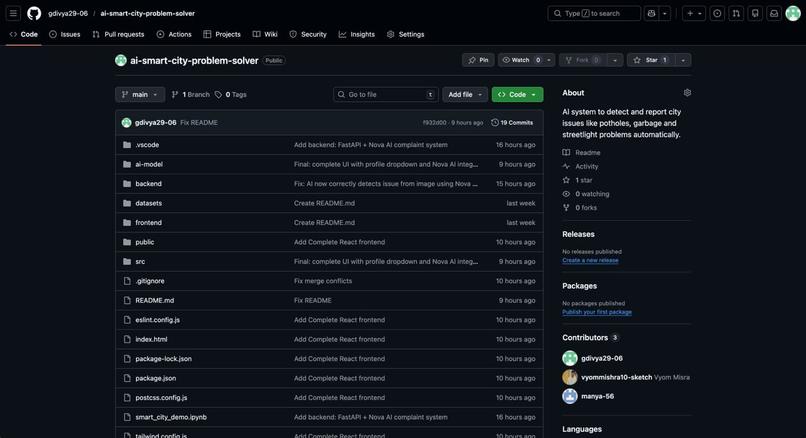The height and width of the screenshot is (438, 806).
Task: Open the 19 Commits history
Action: pos(512,122)
